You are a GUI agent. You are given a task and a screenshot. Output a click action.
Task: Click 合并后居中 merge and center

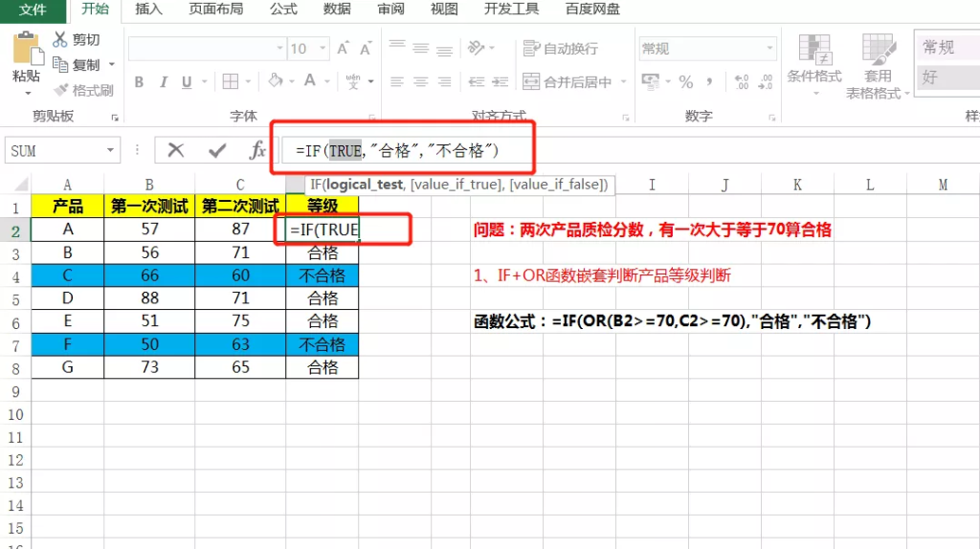[x=567, y=82]
